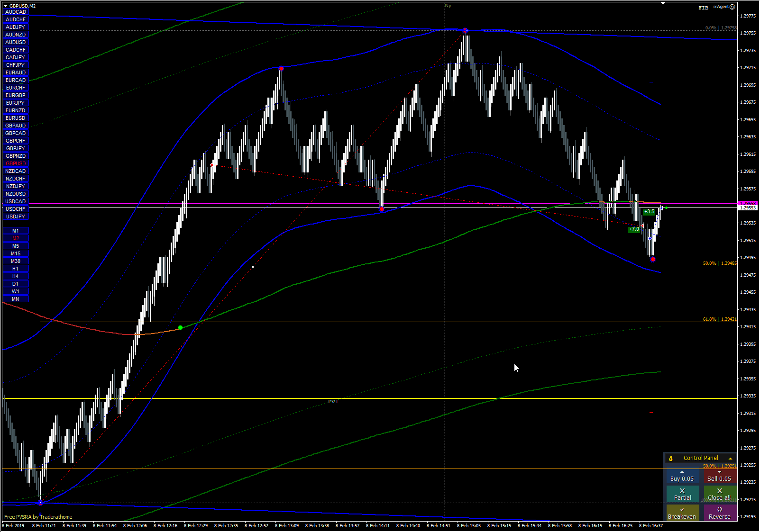Click the Close all button
760x532 pixels.
(x=719, y=494)
